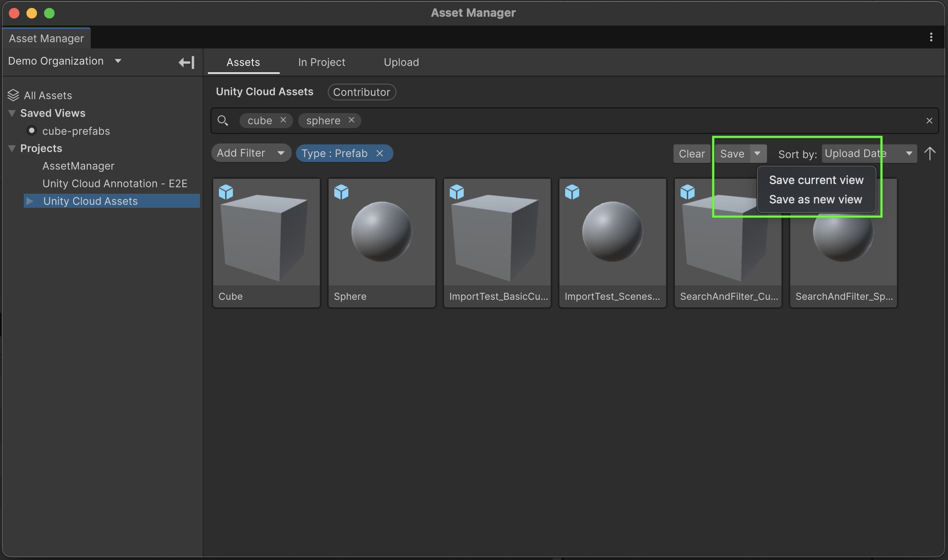The image size is (948, 560).
Task: Switch to the In Project tab
Action: [x=322, y=63]
